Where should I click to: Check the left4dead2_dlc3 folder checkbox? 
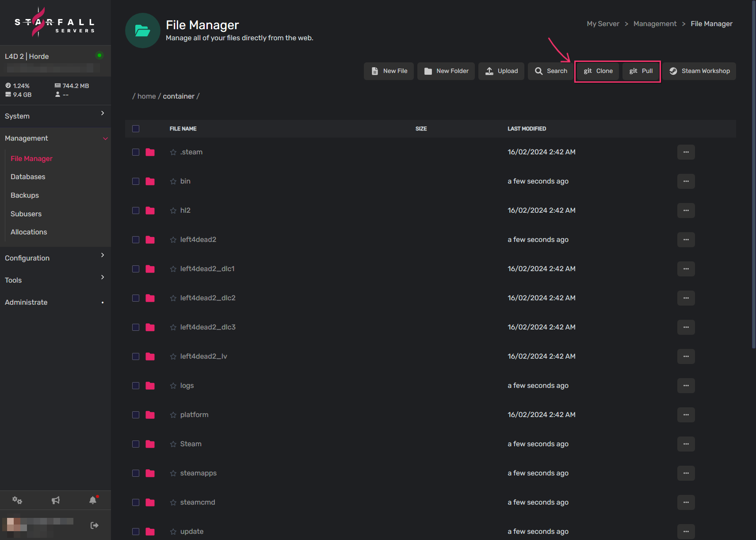136,327
